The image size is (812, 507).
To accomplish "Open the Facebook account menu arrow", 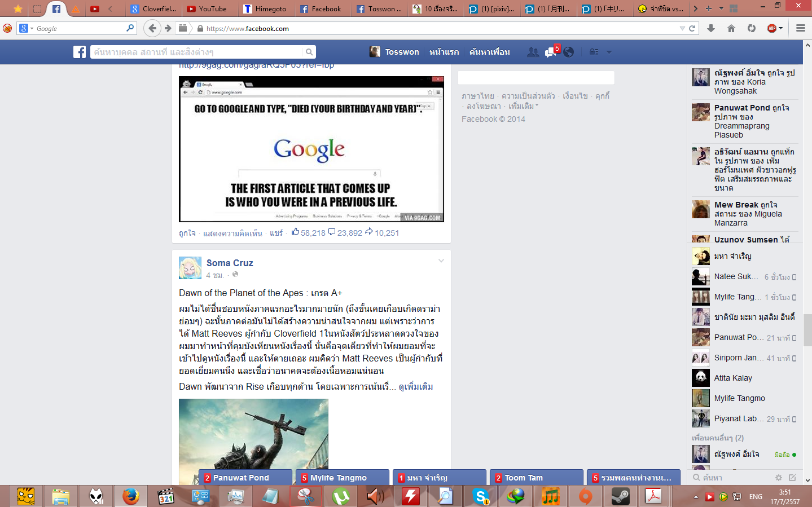I will 609,52.
